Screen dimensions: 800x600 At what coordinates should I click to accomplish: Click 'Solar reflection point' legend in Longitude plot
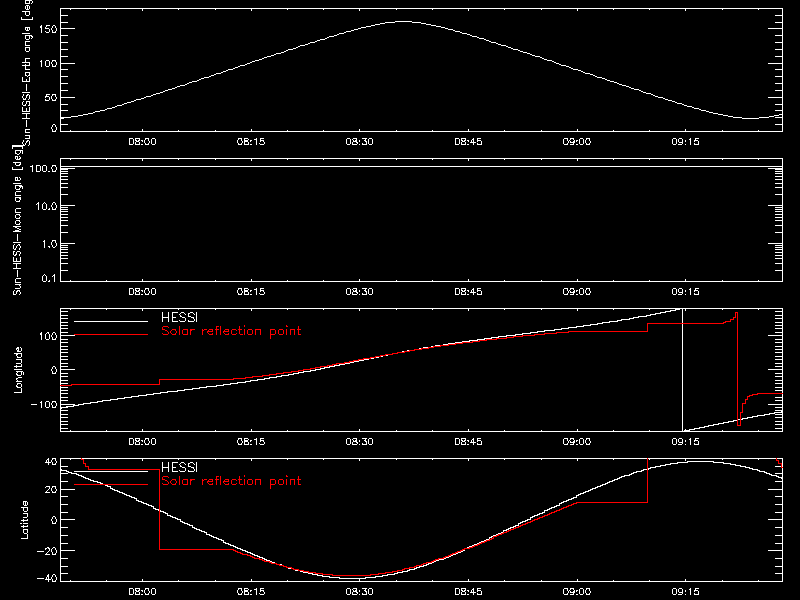231,331
